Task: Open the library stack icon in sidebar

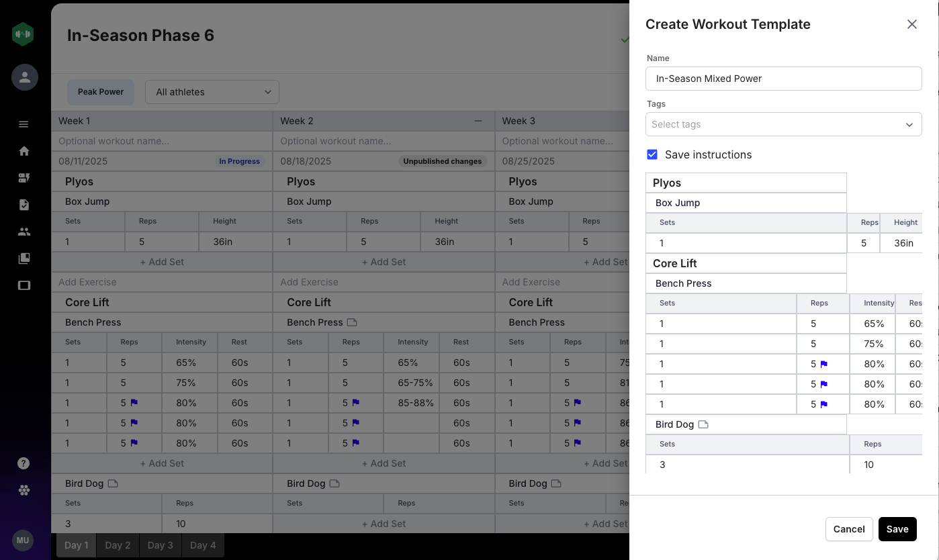Action: coord(24,259)
